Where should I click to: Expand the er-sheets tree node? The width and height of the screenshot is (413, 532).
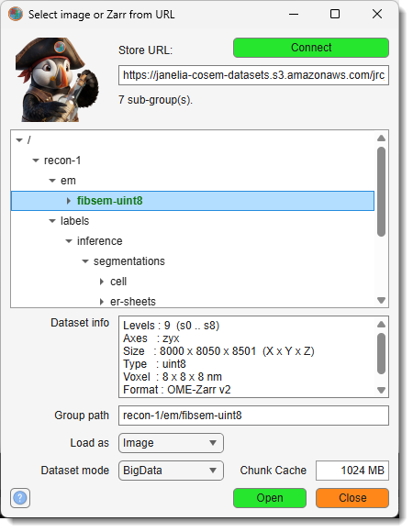[102, 302]
